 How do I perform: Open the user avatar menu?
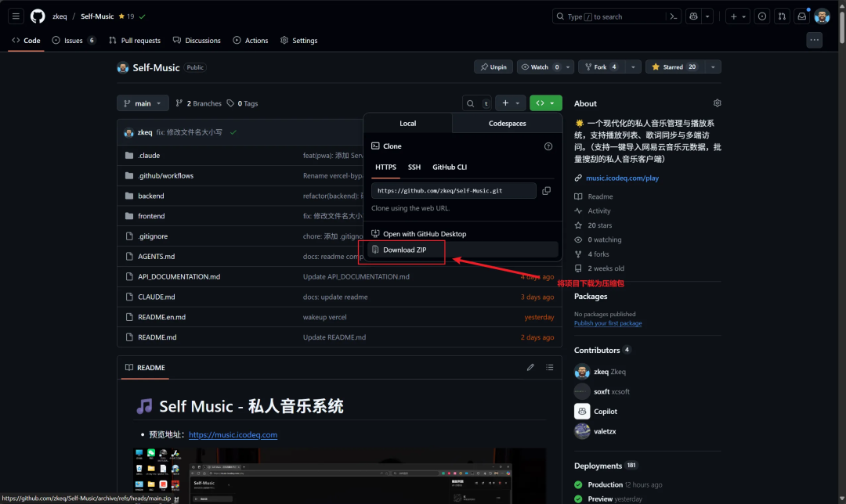pos(822,16)
